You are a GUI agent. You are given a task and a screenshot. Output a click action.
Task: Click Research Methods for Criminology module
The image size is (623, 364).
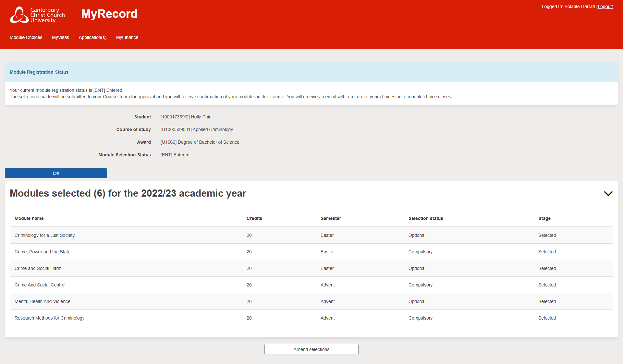49,318
